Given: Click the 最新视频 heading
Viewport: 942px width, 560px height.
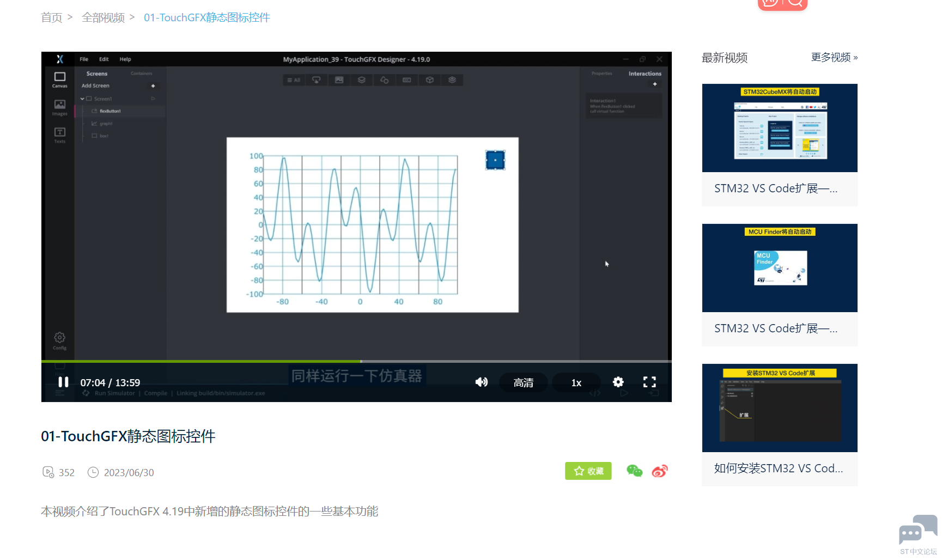Looking at the screenshot, I should coord(725,58).
